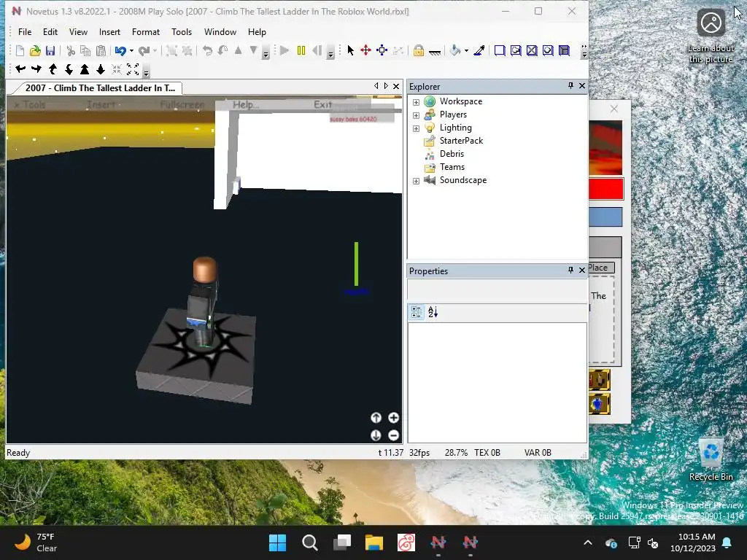Click the Anchor surface tool icon
This screenshot has height=560, width=747.
[x=435, y=52]
